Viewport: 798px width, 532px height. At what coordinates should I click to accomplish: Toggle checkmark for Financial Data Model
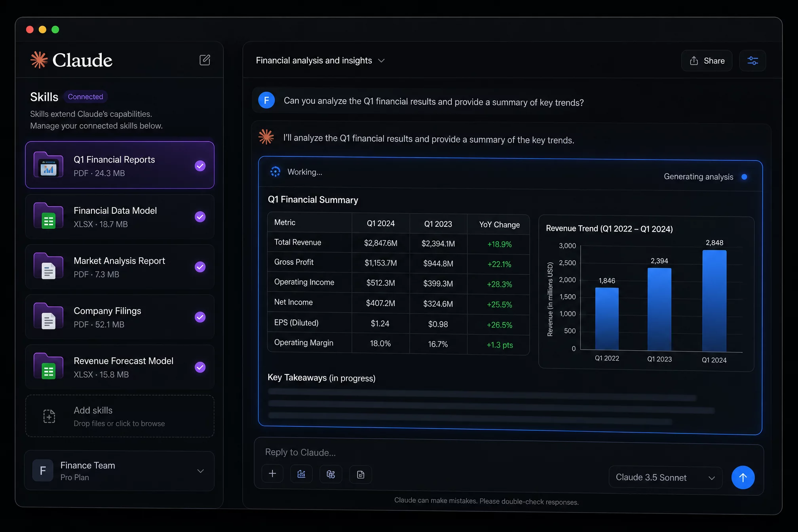200,217
